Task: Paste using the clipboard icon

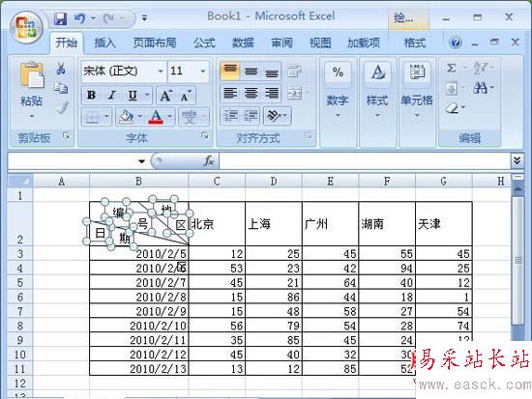Action: 32,75
